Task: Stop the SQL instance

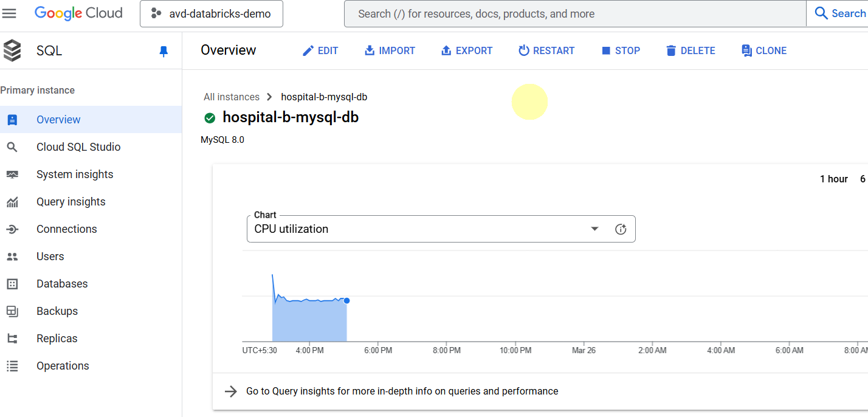Action: [x=621, y=51]
